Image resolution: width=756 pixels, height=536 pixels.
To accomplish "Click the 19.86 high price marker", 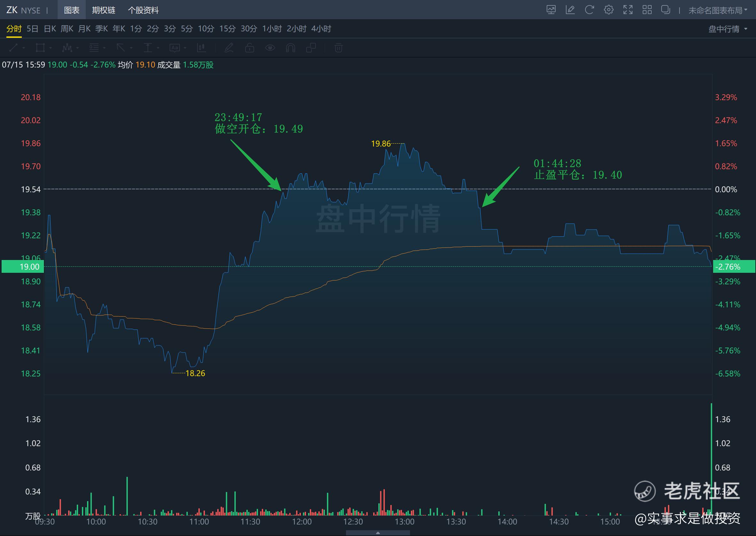I will pos(381,144).
